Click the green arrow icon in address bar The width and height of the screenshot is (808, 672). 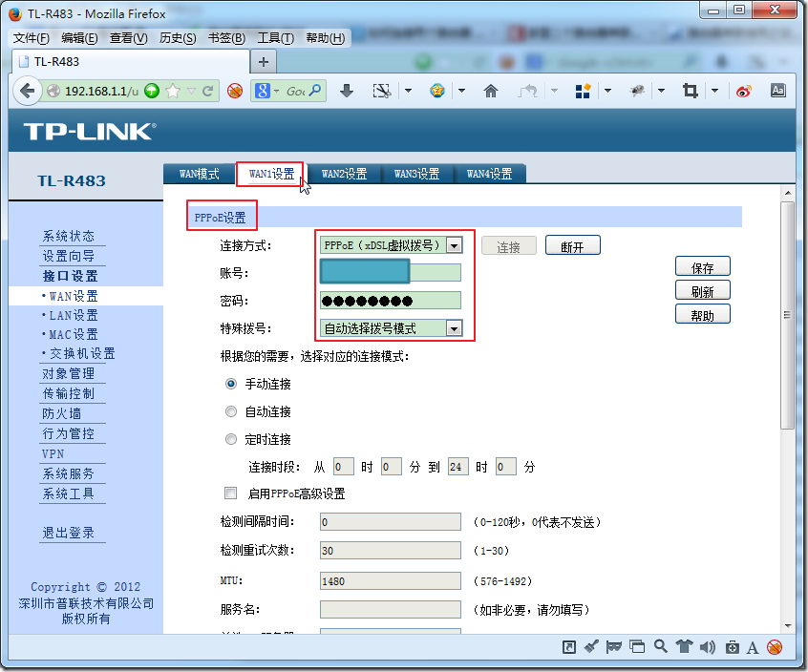152,91
